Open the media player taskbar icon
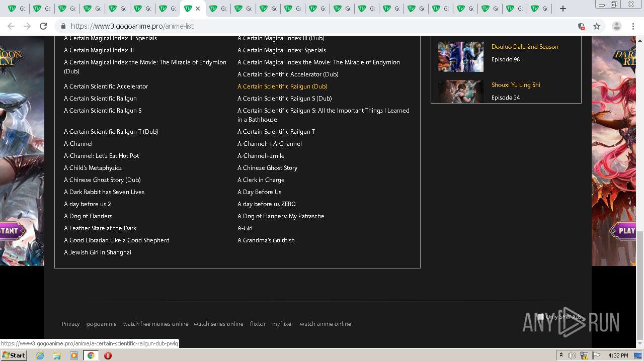 click(74, 355)
